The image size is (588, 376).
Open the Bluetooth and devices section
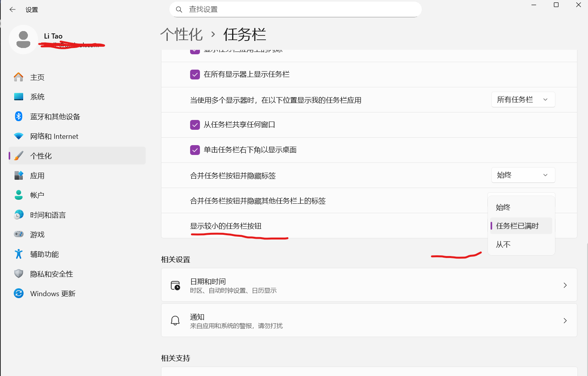[55, 116]
